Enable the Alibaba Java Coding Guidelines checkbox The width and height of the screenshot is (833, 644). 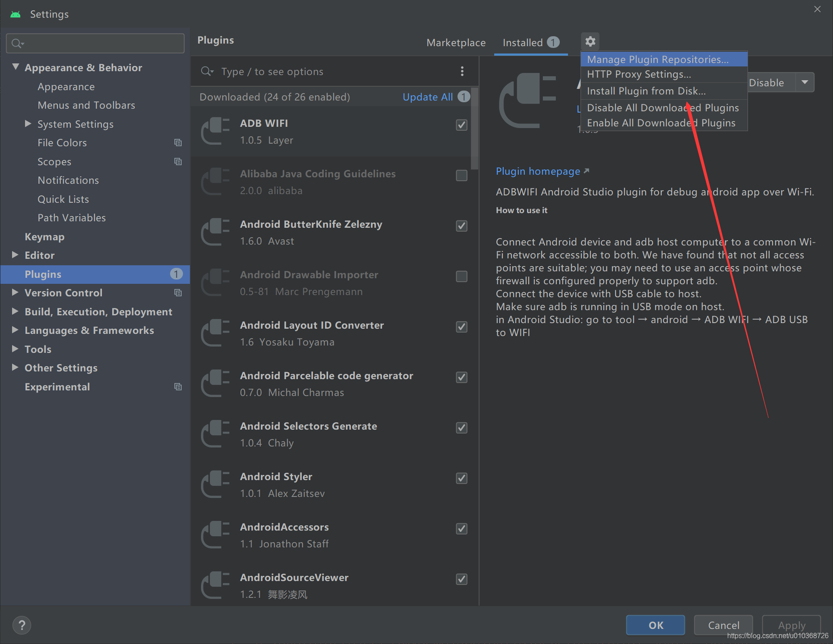click(x=461, y=176)
